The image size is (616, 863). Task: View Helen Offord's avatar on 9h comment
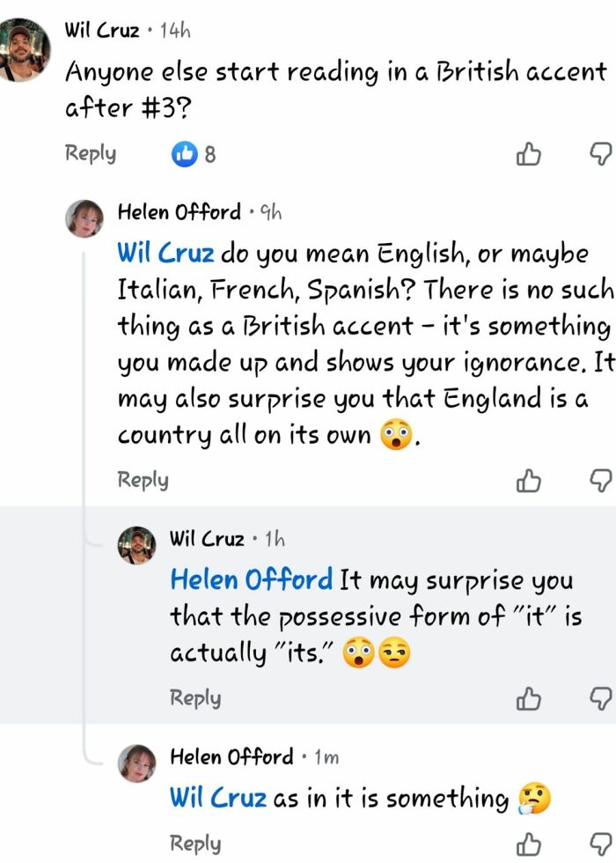[84, 218]
